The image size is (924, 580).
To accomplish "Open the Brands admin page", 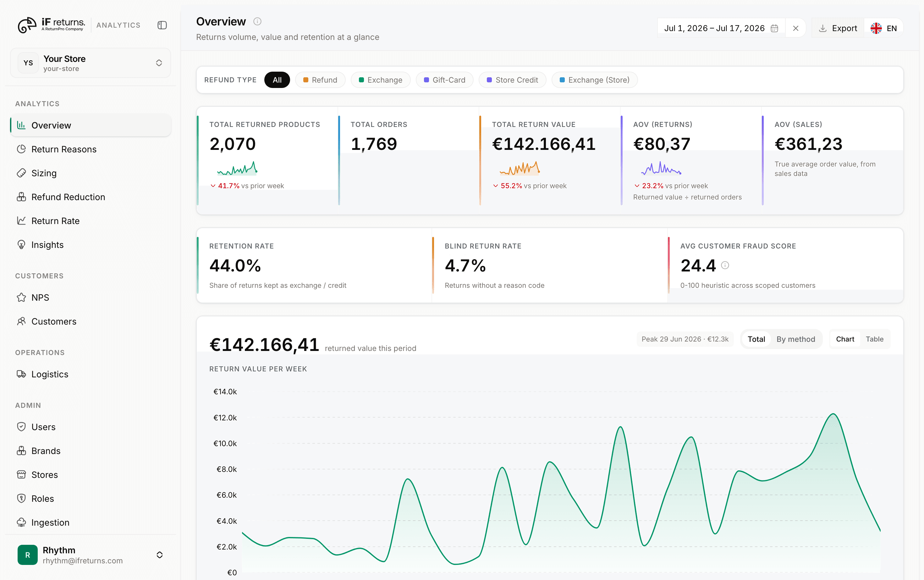I will [91, 451].
